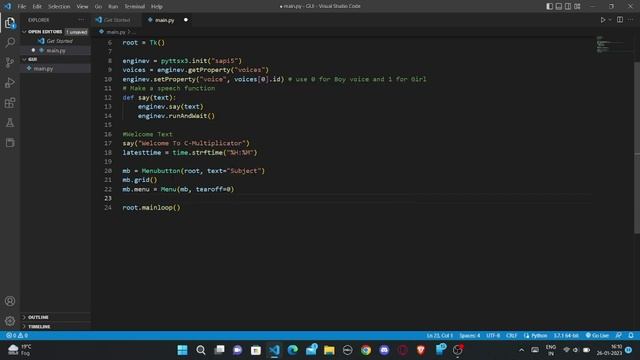The height and width of the screenshot is (360, 640).
Task: Click unsaved dot on main.py tab
Action: pos(186,20)
